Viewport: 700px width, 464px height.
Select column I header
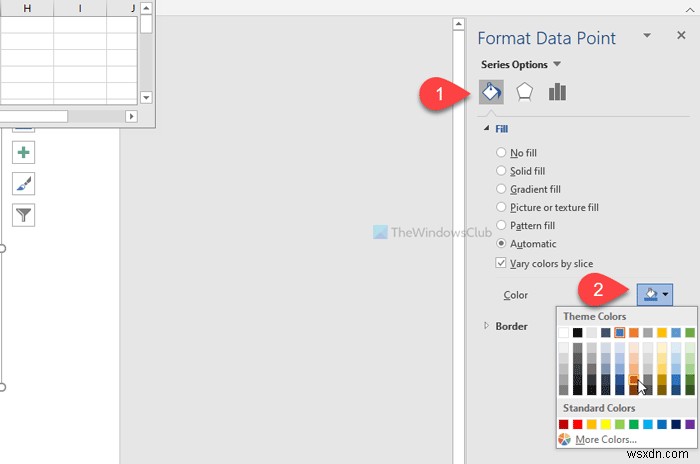[x=80, y=8]
